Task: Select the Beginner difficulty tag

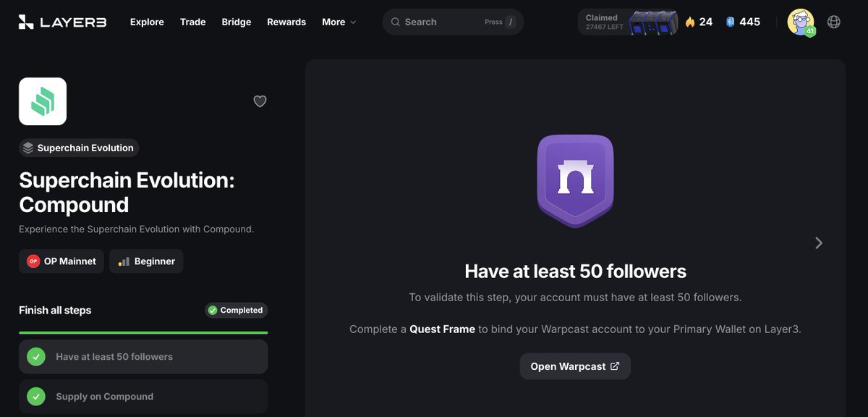Action: pyautogui.click(x=146, y=261)
